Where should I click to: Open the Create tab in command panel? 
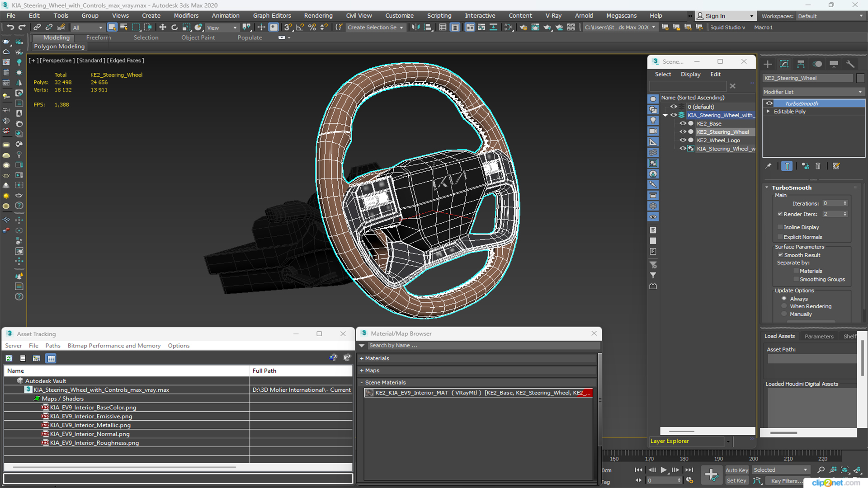pos(768,64)
